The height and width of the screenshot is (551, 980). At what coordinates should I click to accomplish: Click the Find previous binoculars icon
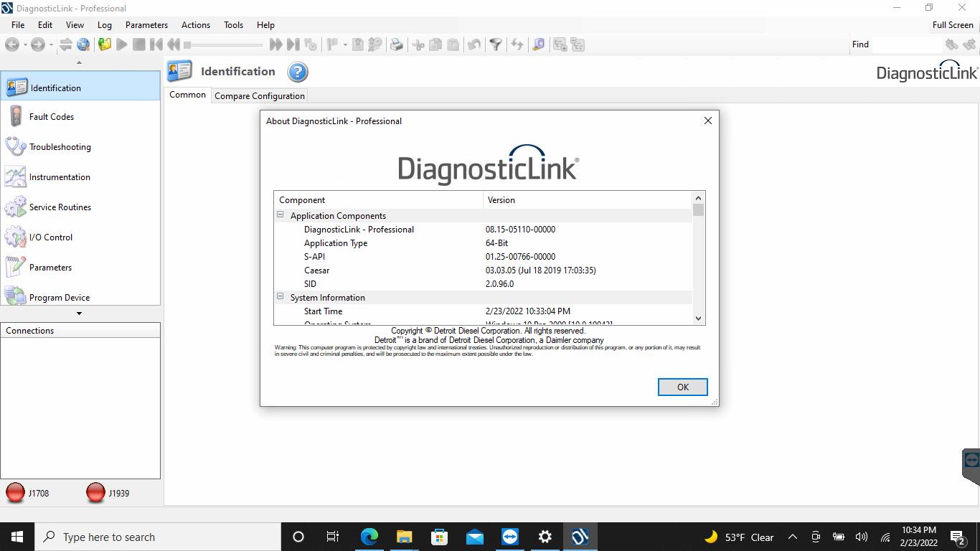tap(952, 44)
